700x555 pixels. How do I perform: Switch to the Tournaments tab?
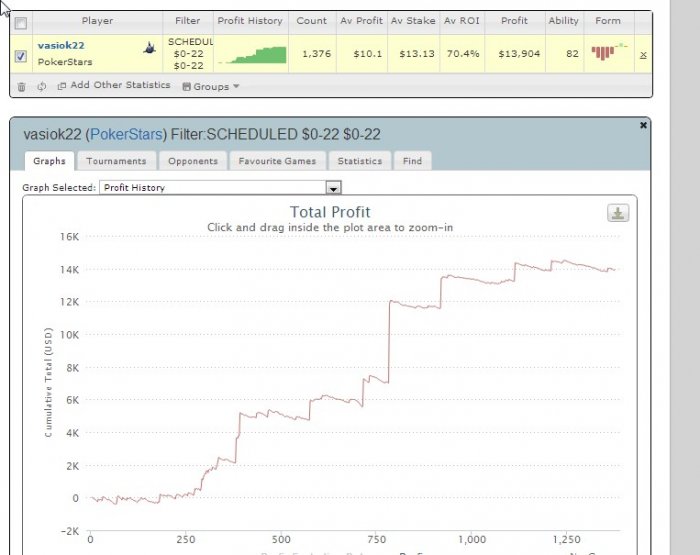point(116,161)
